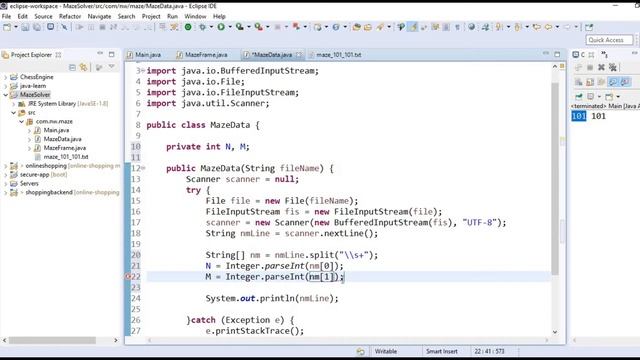Toggle Show Whitespace Characters pilcrow button
The image size is (640, 360).
point(457,27)
